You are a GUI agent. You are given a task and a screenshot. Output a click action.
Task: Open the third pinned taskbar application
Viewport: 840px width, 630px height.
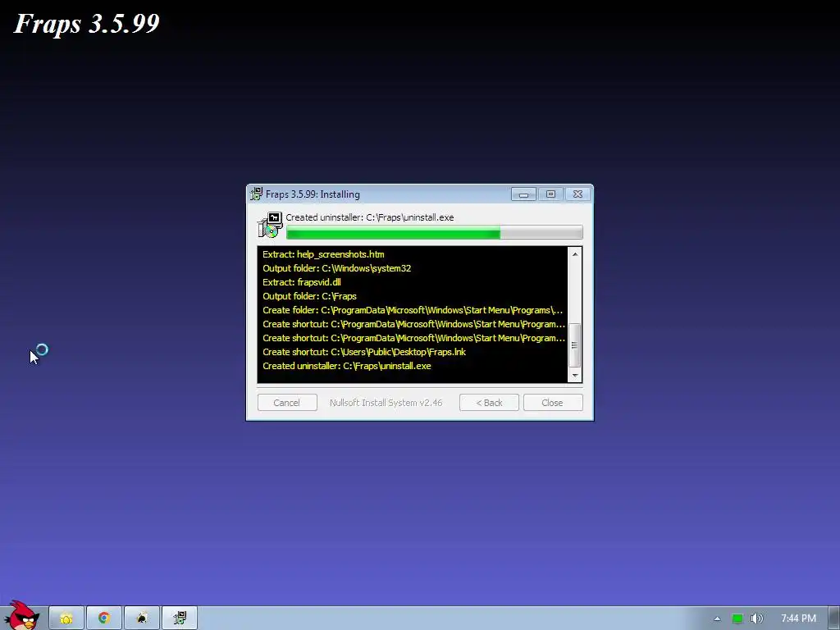(142, 619)
